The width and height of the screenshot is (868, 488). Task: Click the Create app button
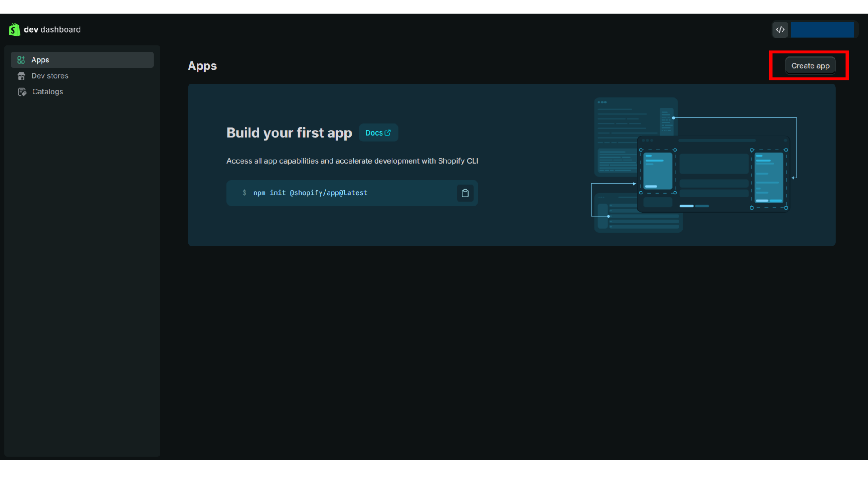[x=810, y=66]
